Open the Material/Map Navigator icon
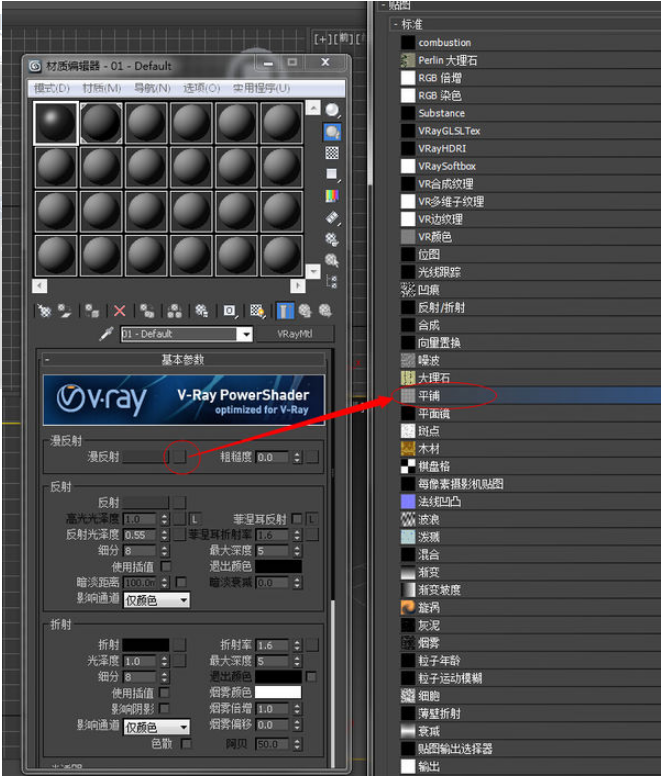661x776 pixels. pyautogui.click(x=332, y=282)
